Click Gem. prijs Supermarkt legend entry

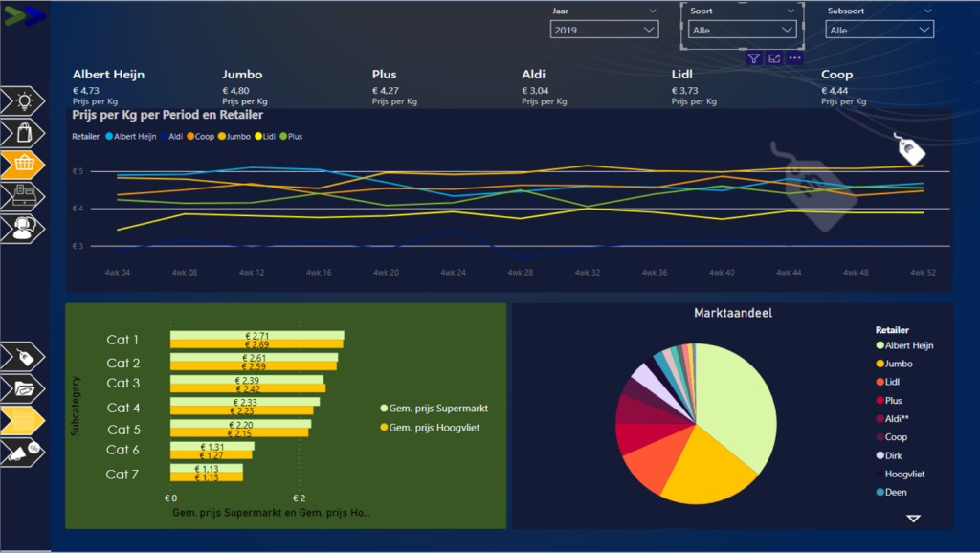[x=434, y=408]
